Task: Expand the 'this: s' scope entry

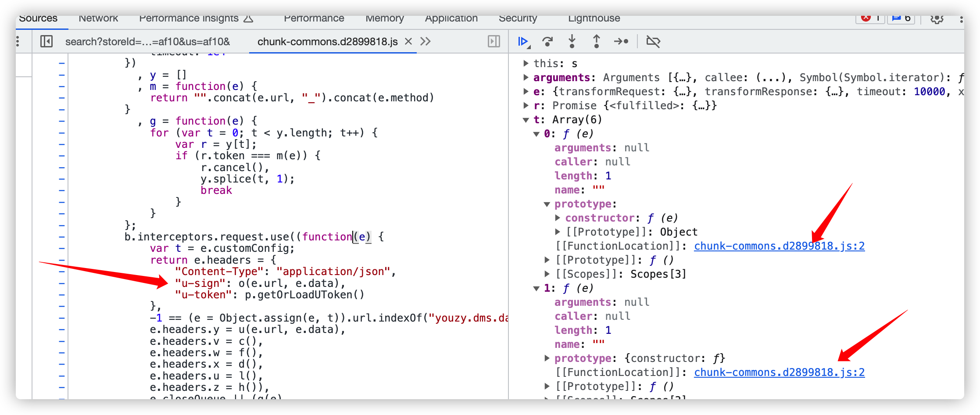Action: pyautogui.click(x=526, y=64)
